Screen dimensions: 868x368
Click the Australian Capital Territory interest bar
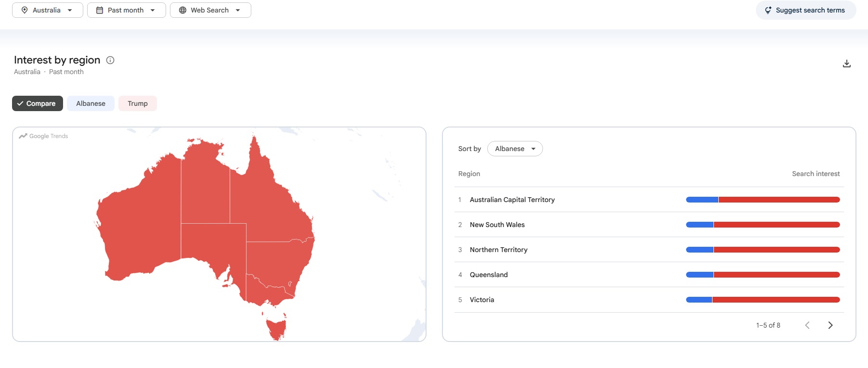[763, 200]
